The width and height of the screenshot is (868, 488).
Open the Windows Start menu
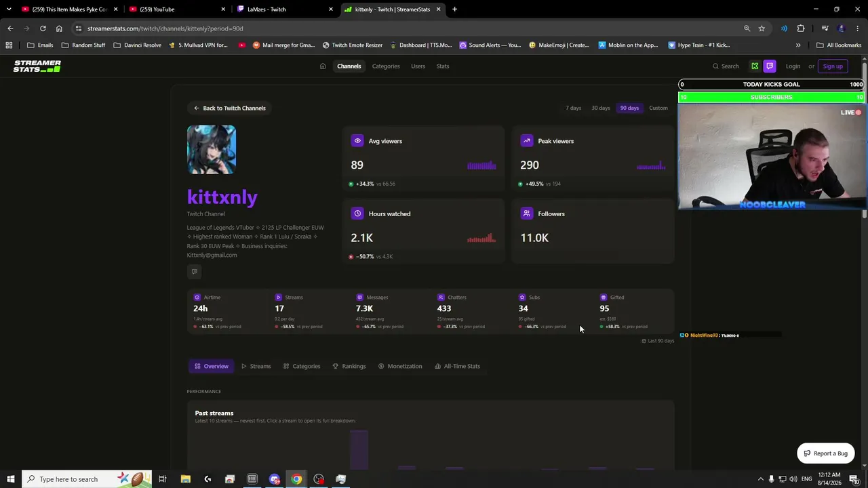10,479
